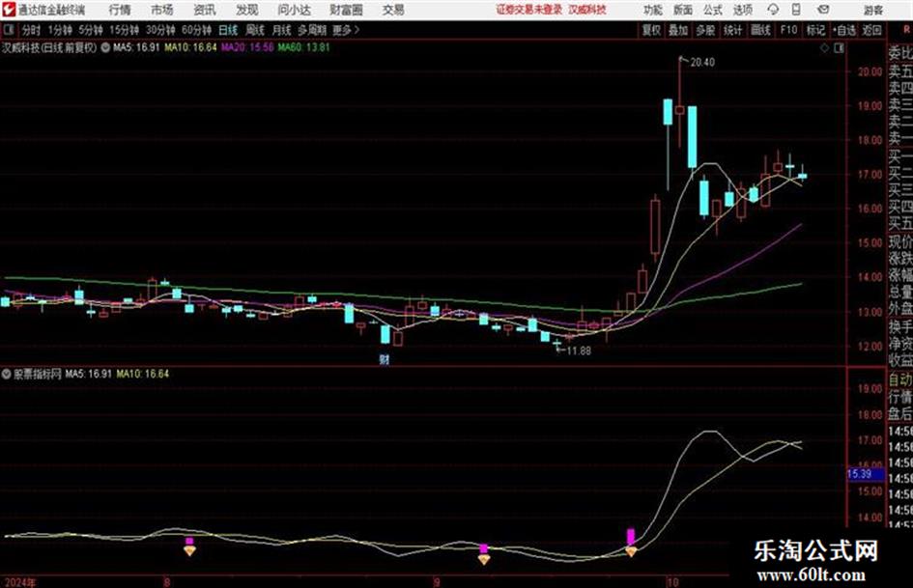Image resolution: width=913 pixels, height=588 pixels.
Task: Toggle the panel layout icon left of 分时
Action: point(8,30)
